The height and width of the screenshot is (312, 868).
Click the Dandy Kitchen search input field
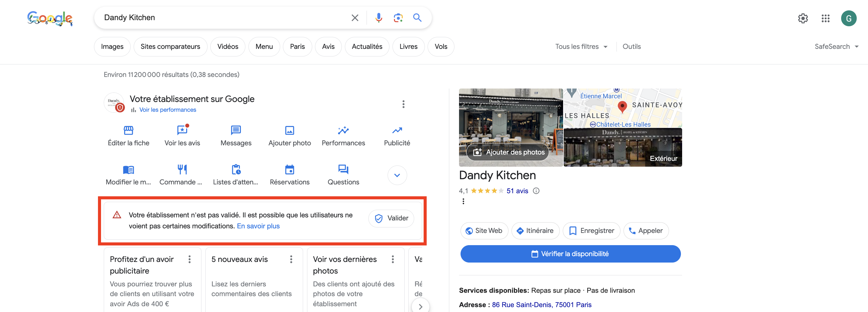[222, 17]
